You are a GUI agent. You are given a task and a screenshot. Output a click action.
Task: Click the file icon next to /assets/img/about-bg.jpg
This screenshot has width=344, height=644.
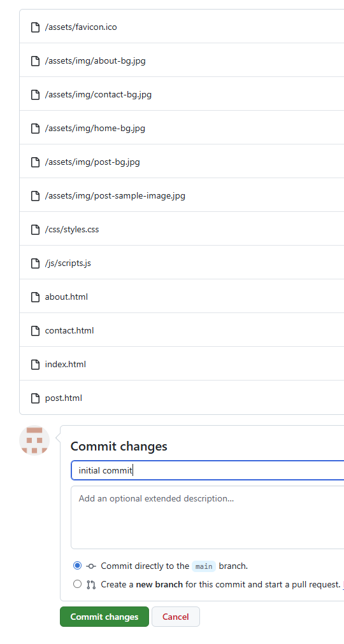[x=36, y=61]
